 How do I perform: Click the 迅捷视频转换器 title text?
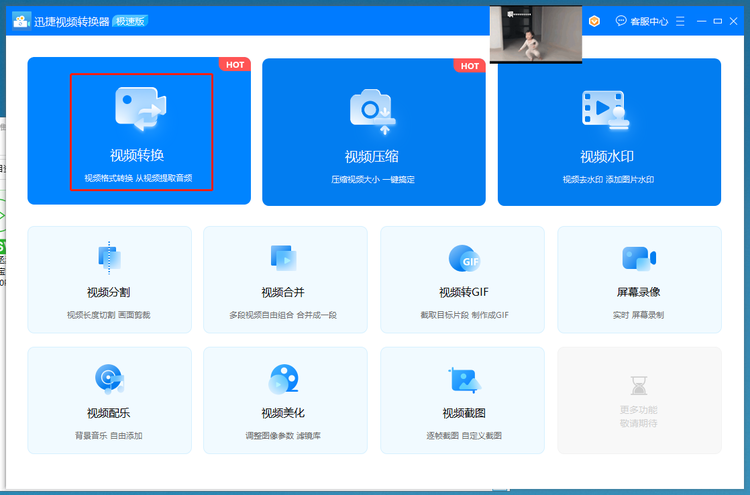tap(72, 22)
